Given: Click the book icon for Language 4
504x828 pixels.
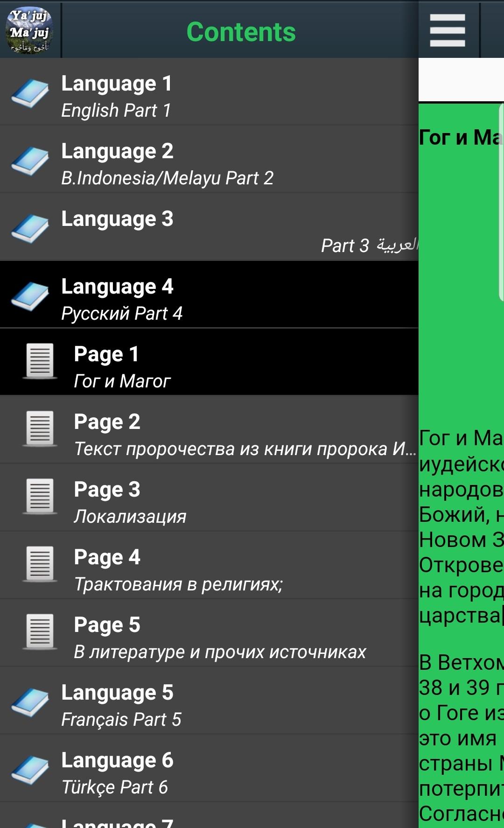Looking at the screenshot, I should pos(30,296).
